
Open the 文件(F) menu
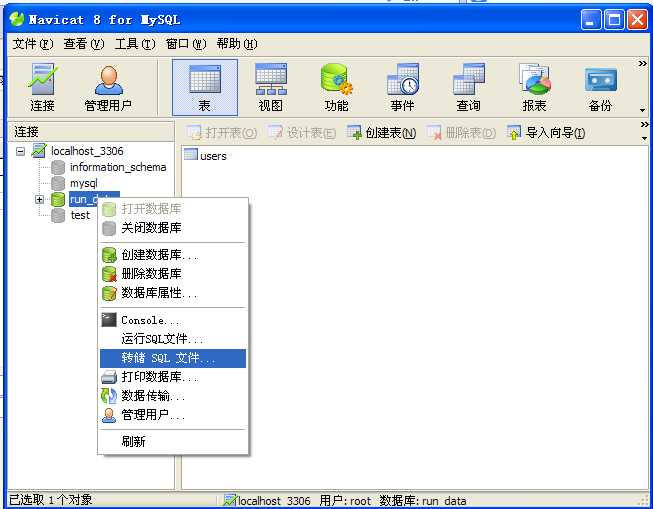click(33, 44)
